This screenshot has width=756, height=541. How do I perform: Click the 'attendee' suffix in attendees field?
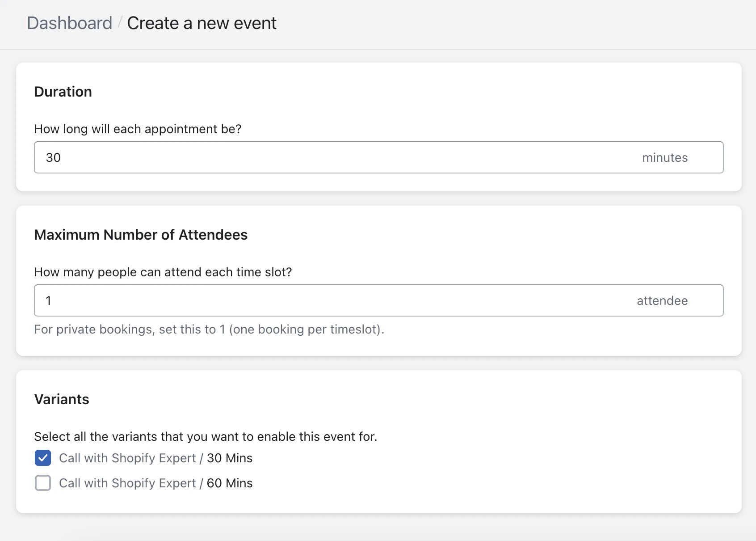[x=662, y=300]
